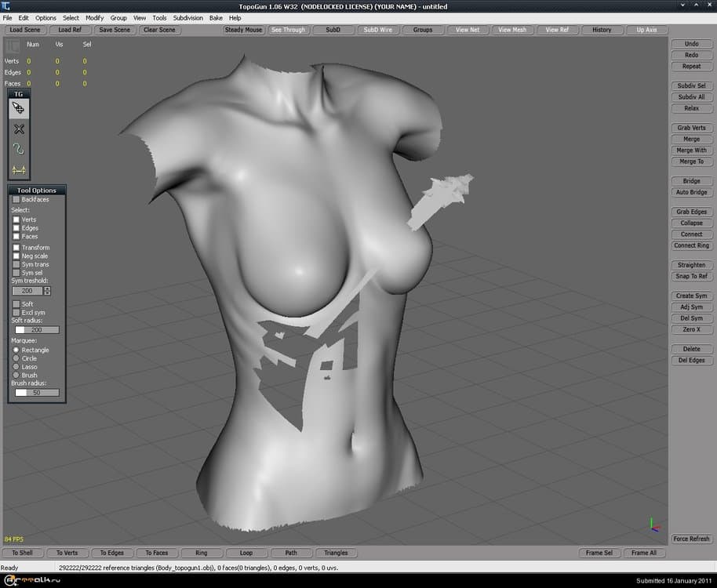The width and height of the screenshot is (717, 588).
Task: Expand the Modify menu
Action: [94, 17]
